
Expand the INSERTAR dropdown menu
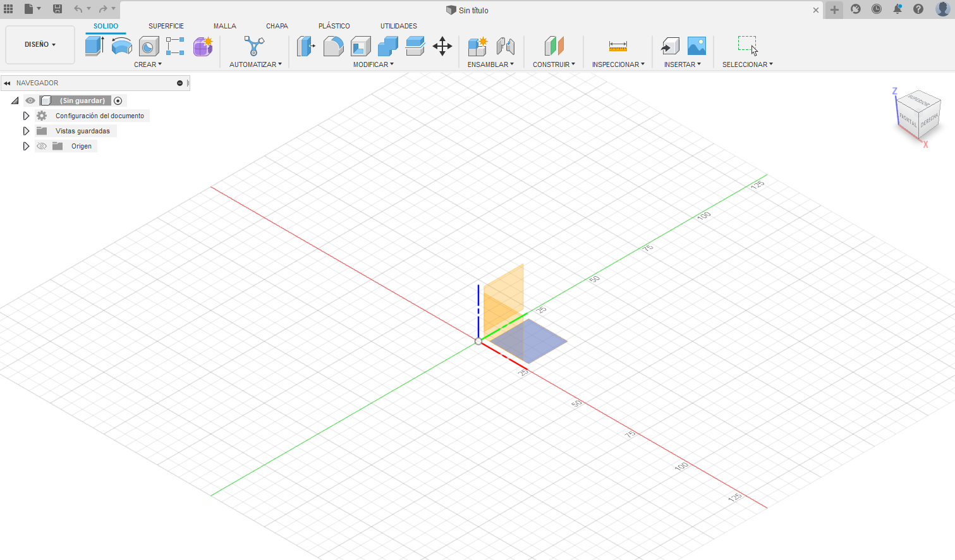[x=683, y=64]
